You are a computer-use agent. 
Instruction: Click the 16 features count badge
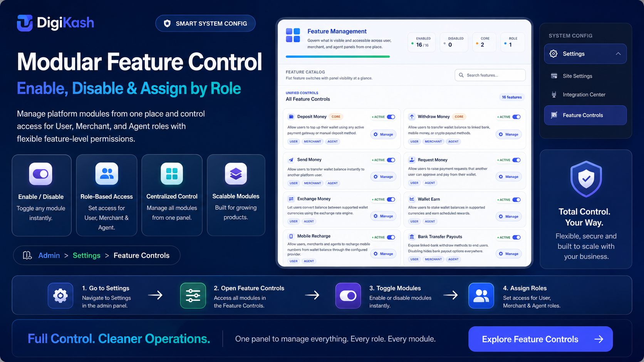point(512,97)
